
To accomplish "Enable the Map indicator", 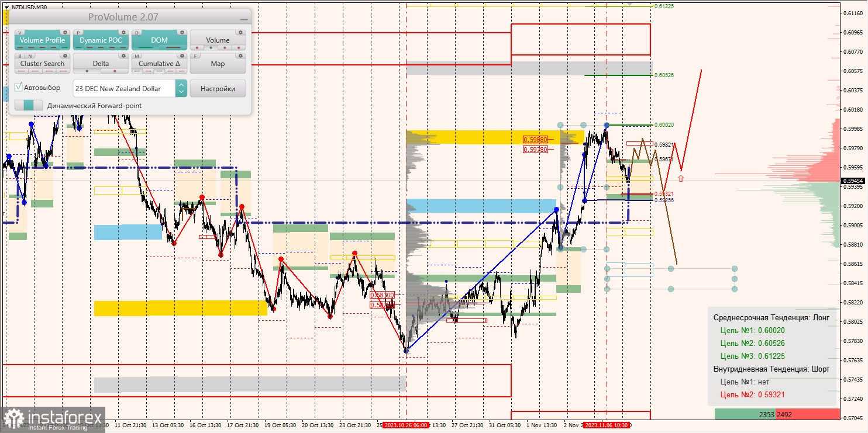I will click(218, 63).
